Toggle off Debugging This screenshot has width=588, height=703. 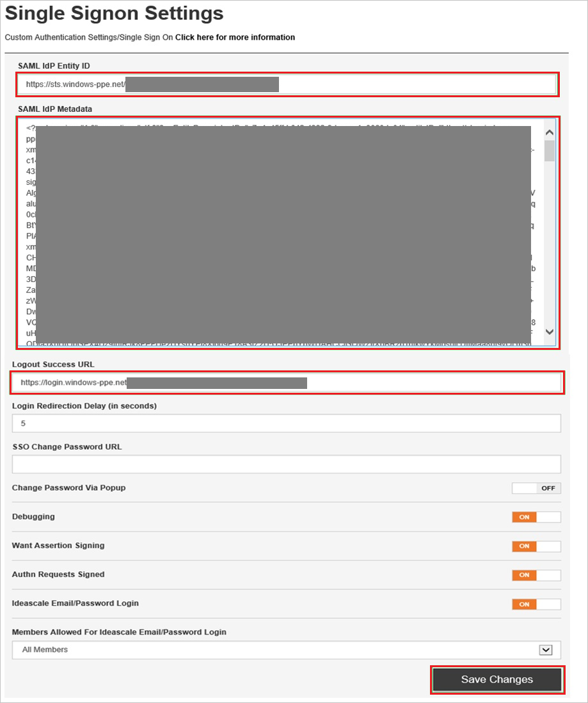[x=536, y=517]
